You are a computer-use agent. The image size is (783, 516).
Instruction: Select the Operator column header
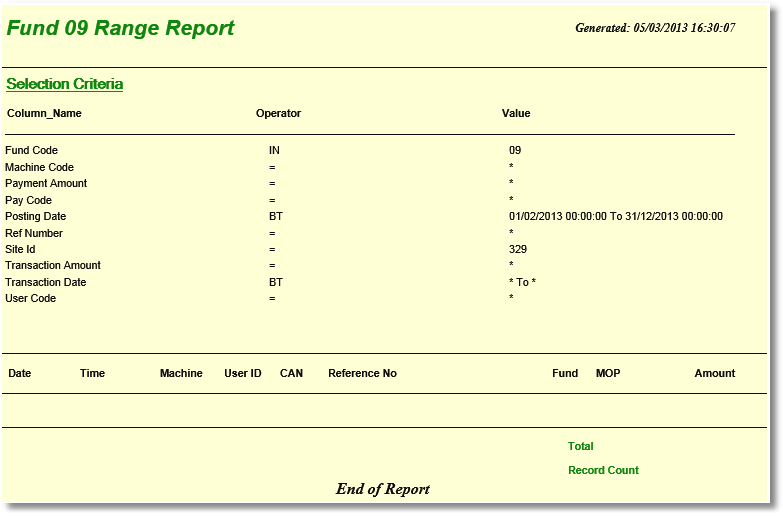[278, 113]
